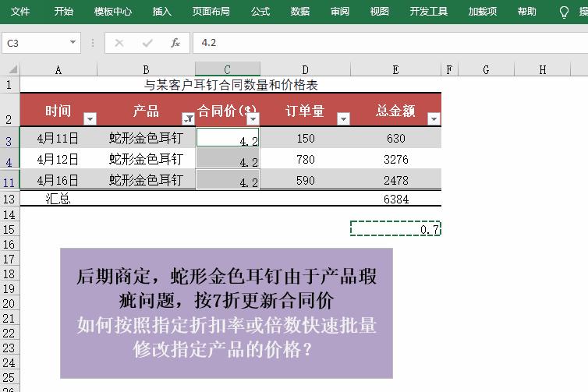The height and width of the screenshot is (392, 588).
Task: Select column E header
Action: pyautogui.click(x=395, y=69)
